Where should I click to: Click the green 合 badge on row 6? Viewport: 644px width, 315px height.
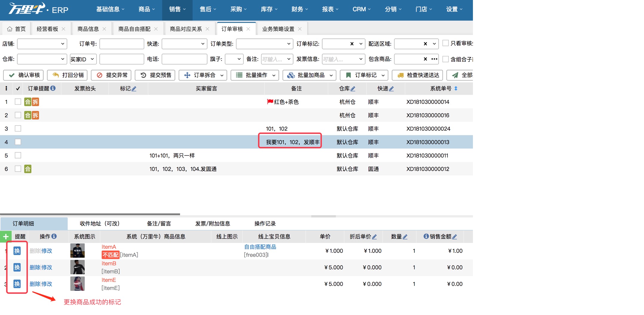(28, 169)
